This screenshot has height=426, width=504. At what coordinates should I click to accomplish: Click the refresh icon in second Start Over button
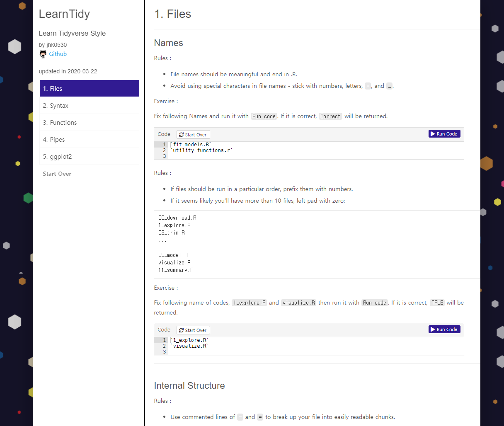coord(182,330)
